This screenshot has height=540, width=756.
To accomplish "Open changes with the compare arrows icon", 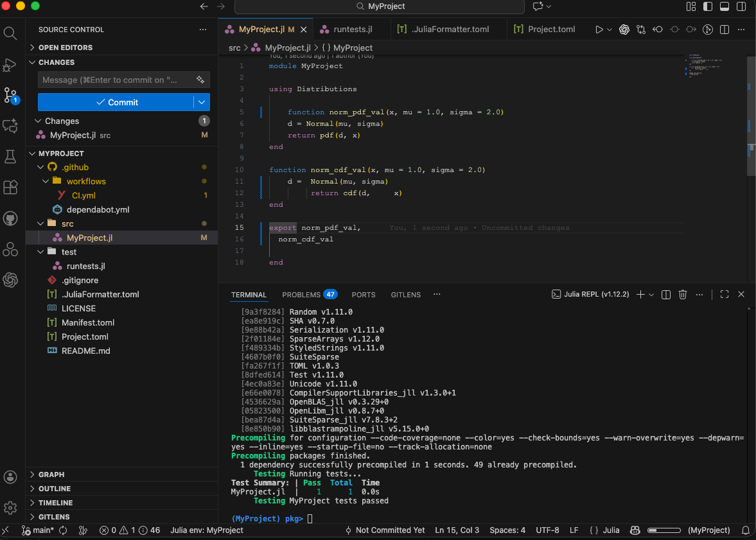I will tap(641, 30).
